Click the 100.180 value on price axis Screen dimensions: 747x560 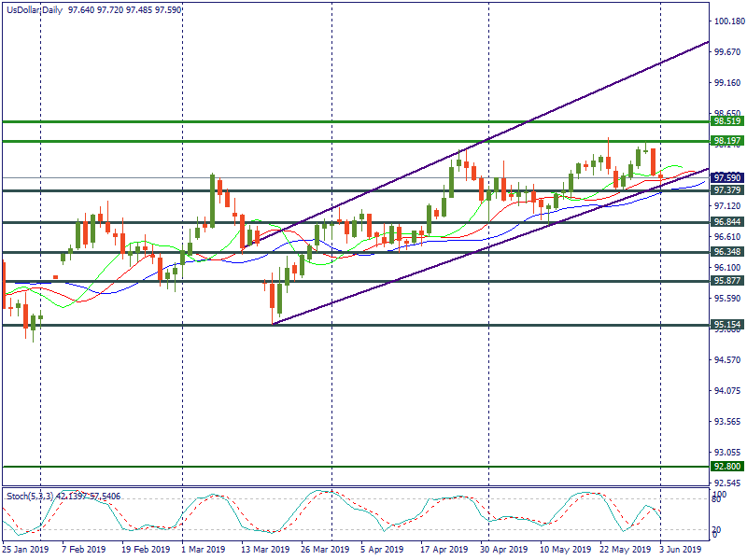tap(728, 21)
